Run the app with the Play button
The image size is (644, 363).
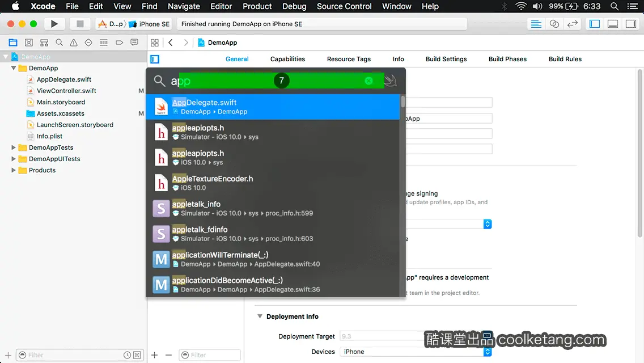click(x=54, y=24)
